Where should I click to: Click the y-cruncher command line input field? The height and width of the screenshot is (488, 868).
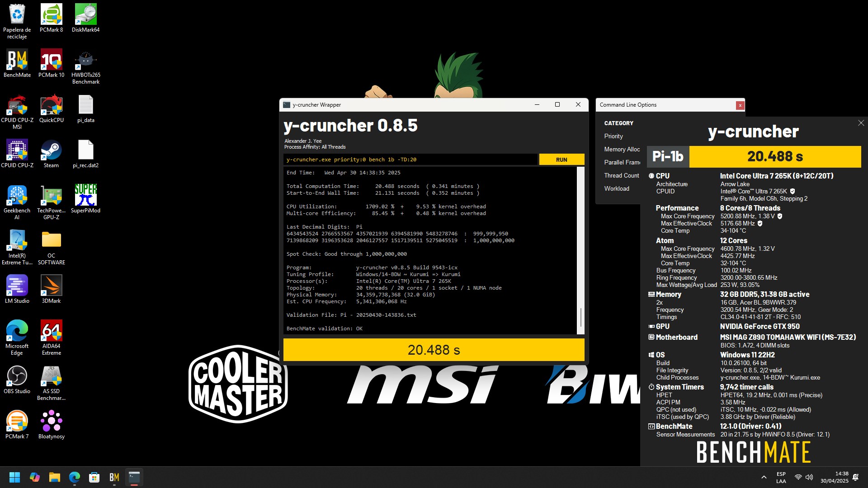(x=410, y=160)
